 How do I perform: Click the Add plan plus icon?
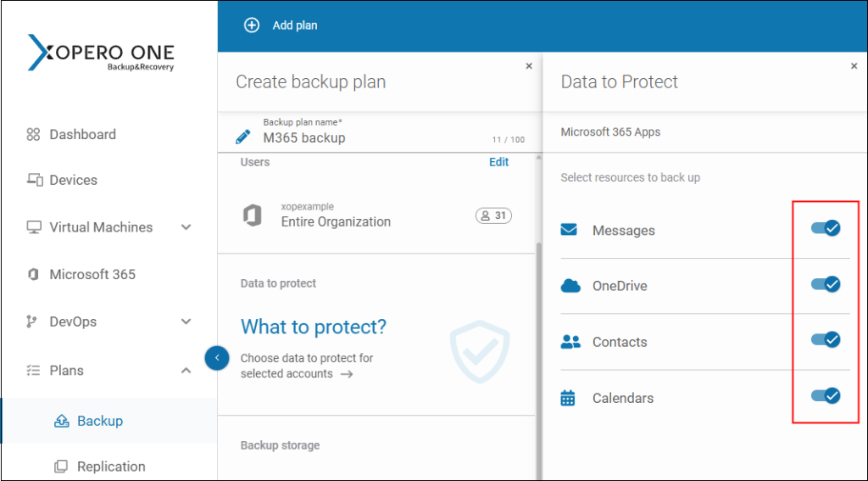click(x=252, y=25)
